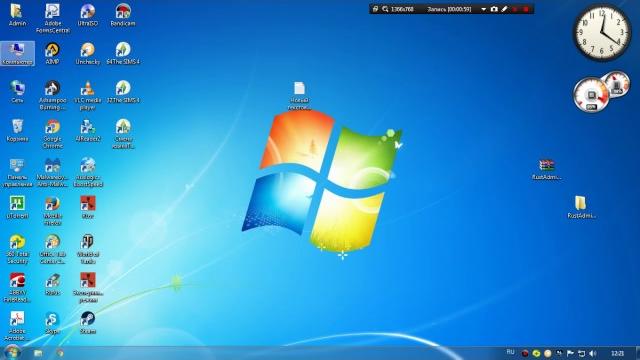
Task: Open the Mozilla Firefox shortcut
Action: click(x=52, y=211)
